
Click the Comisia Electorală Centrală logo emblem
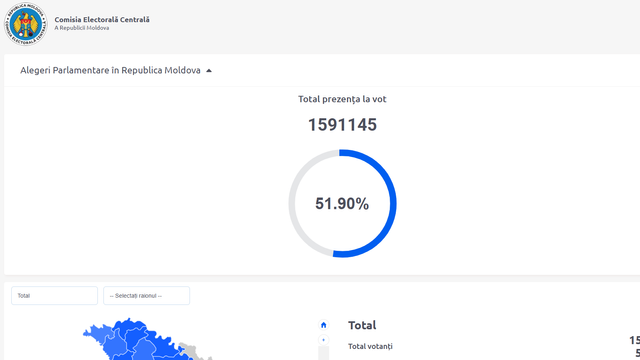[x=26, y=24]
